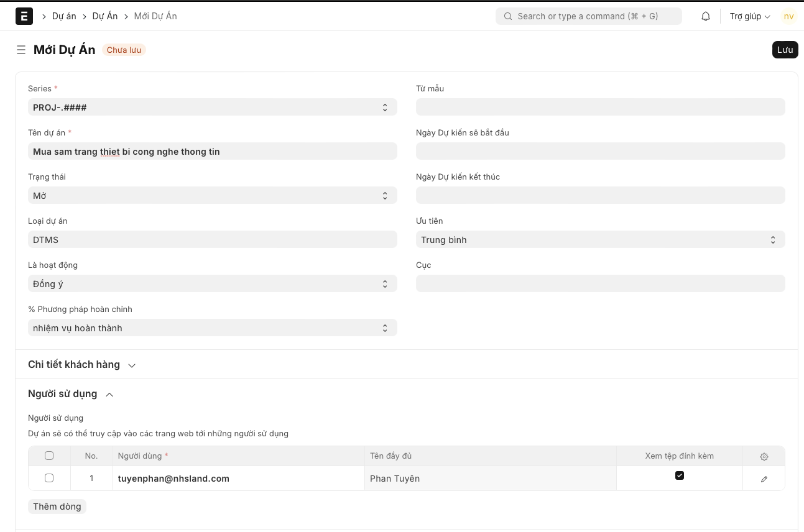Click the 'Lưu' save button
The height and width of the screenshot is (532, 804).
(x=785, y=50)
